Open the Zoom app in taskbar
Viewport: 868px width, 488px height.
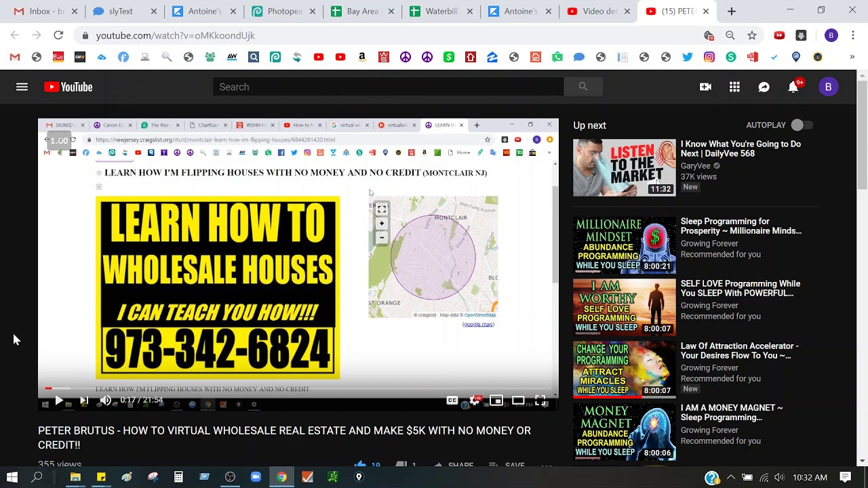(x=256, y=477)
